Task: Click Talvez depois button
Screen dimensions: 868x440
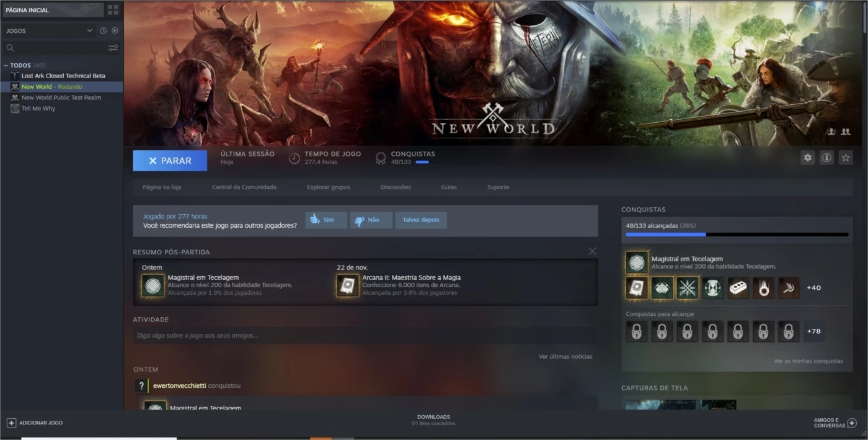Action: point(421,220)
